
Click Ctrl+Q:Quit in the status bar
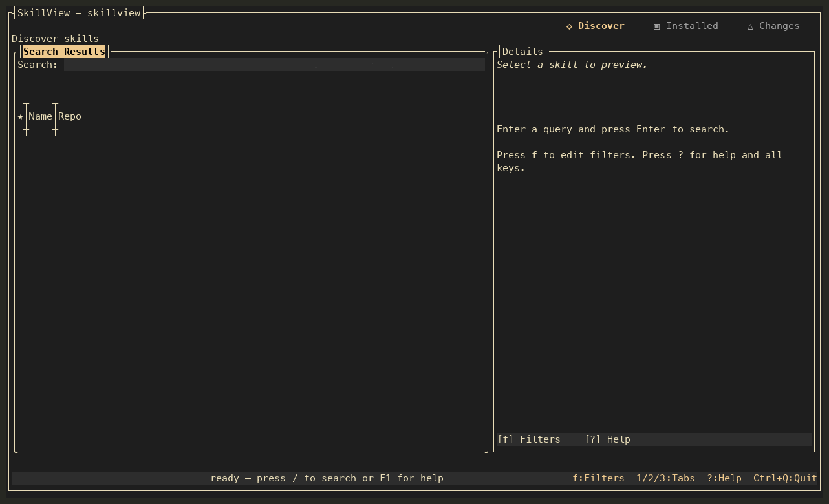[785, 478]
